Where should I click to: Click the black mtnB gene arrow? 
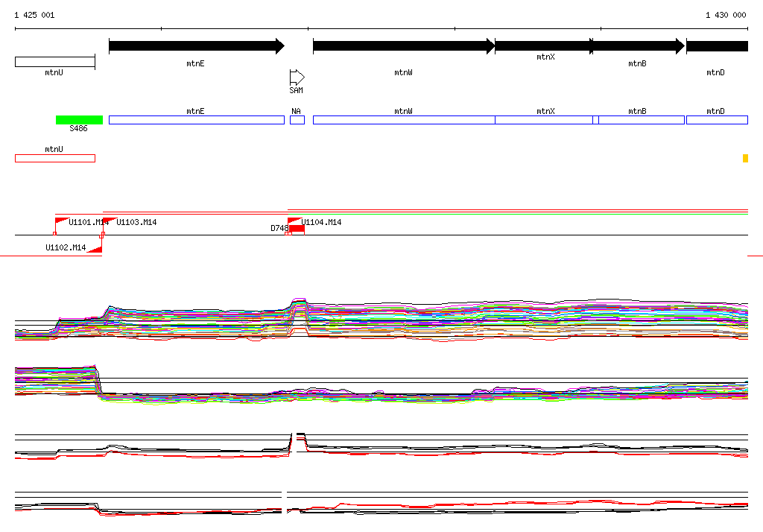[x=639, y=46]
